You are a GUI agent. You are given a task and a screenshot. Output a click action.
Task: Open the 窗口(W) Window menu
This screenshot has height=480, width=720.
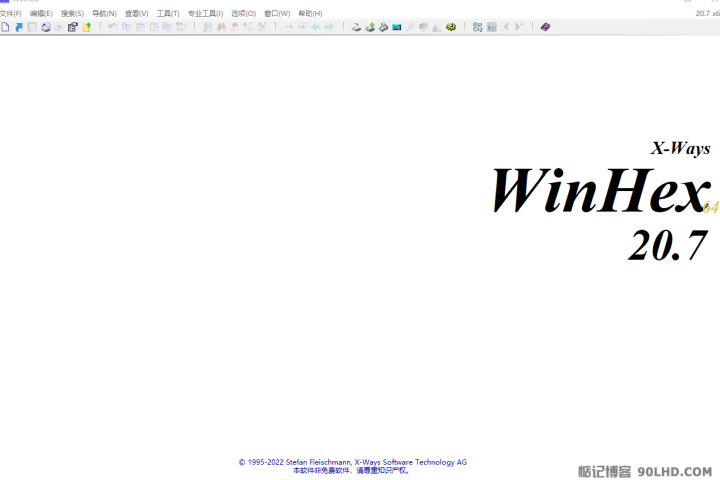(277, 14)
